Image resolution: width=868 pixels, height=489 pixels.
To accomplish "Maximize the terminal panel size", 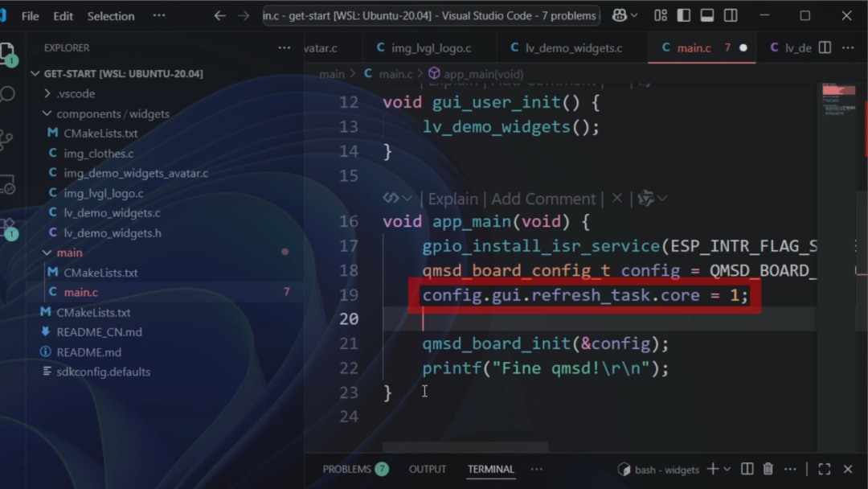I will click(x=824, y=469).
